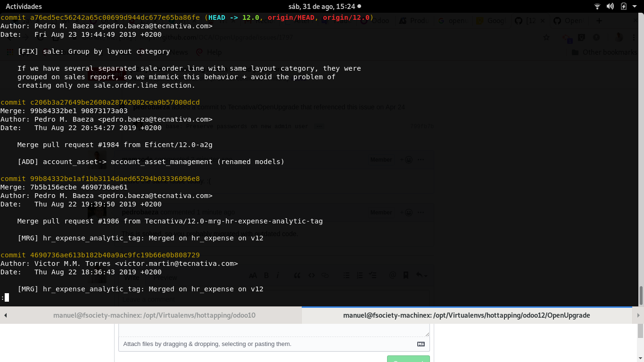The height and width of the screenshot is (362, 644).
Task: Add a bulleted list to the comment
Action: (347, 275)
